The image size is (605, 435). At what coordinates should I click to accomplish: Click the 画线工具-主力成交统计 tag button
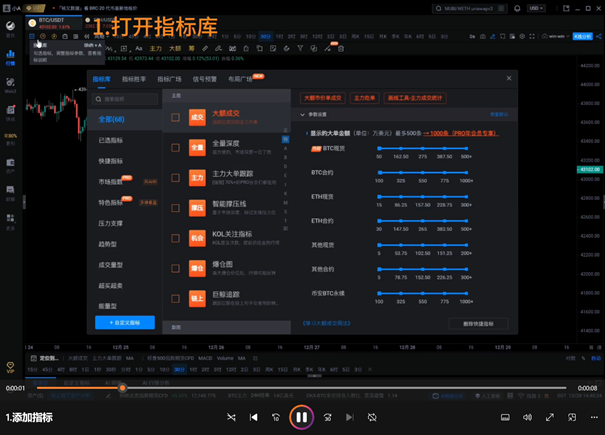click(x=415, y=98)
